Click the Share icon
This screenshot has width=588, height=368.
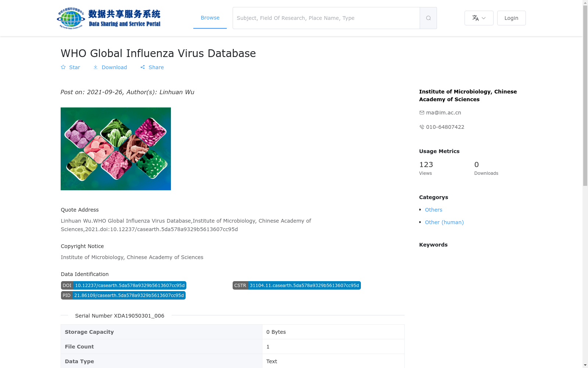click(x=143, y=67)
